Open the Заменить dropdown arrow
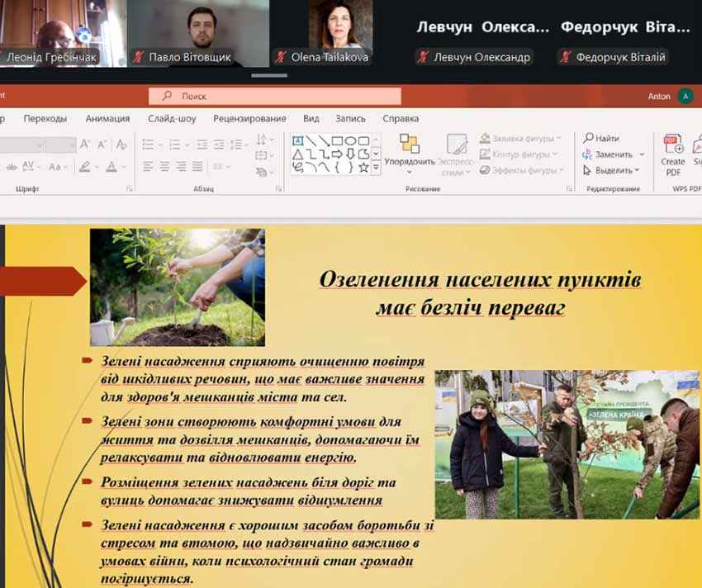This screenshot has height=588, width=702. tap(640, 154)
